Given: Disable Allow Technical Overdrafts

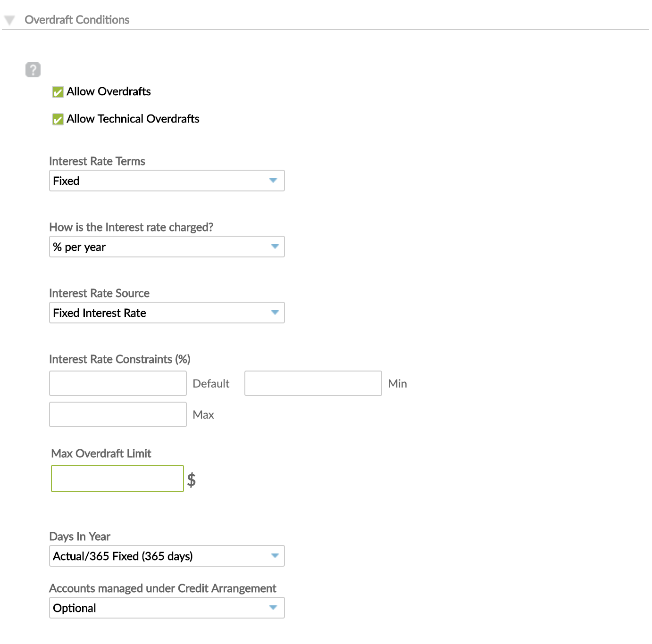Looking at the screenshot, I should tap(58, 119).
